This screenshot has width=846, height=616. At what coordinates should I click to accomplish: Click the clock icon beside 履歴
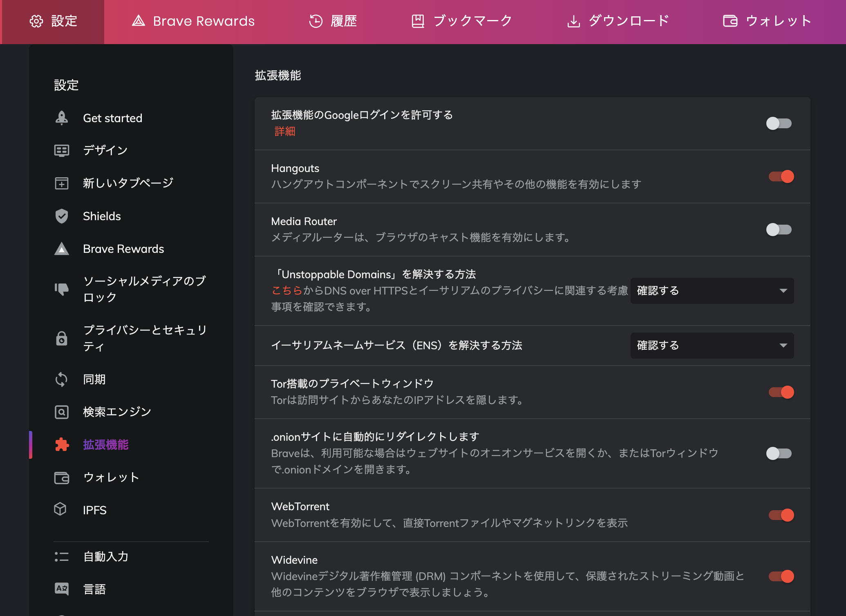pyautogui.click(x=316, y=21)
